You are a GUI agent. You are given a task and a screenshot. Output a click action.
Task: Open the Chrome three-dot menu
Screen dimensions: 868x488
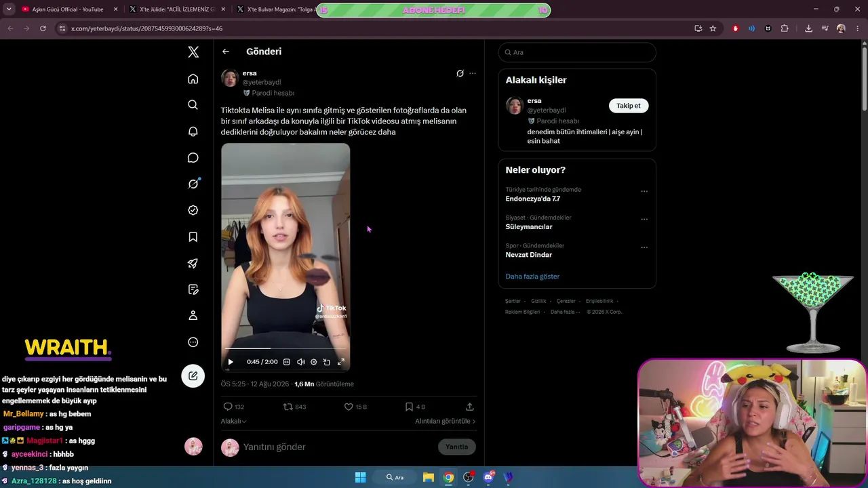point(857,28)
